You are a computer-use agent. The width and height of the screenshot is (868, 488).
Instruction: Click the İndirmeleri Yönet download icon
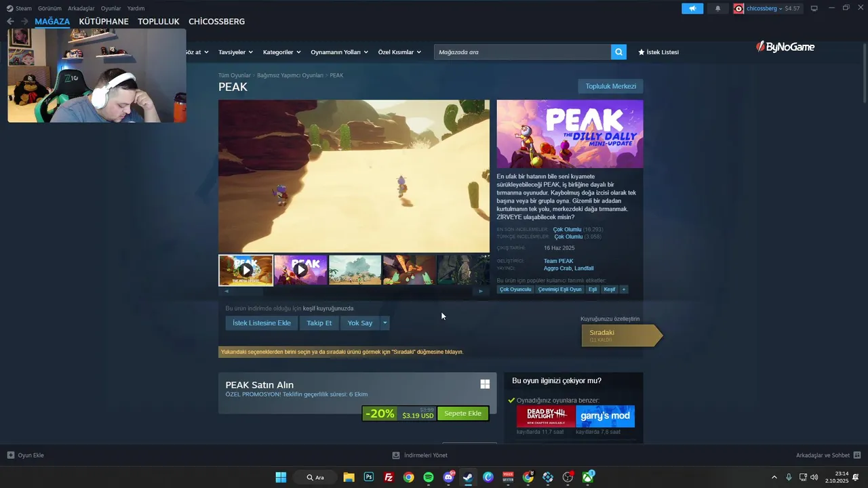[x=396, y=455]
